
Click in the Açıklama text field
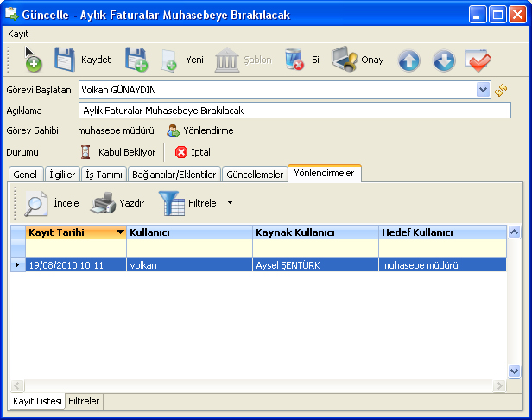294,111
